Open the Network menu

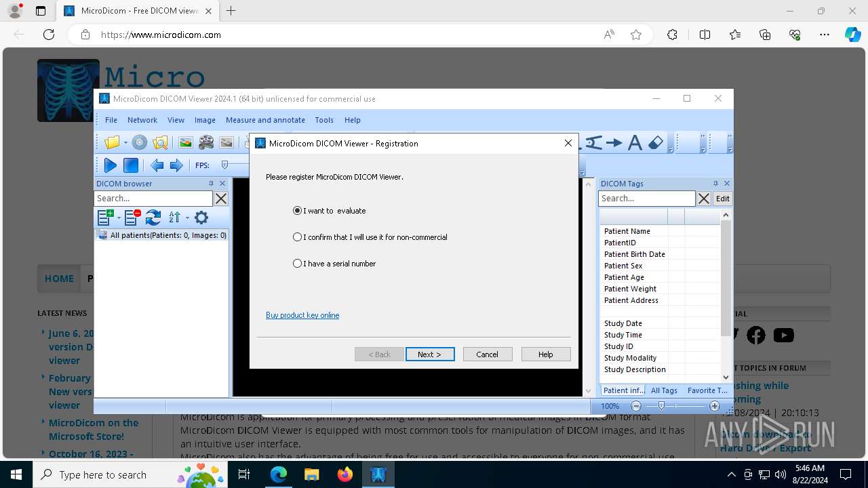pyautogui.click(x=142, y=120)
